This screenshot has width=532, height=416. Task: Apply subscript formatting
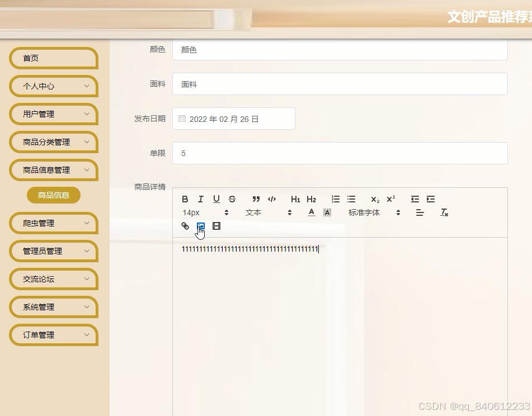click(x=375, y=200)
